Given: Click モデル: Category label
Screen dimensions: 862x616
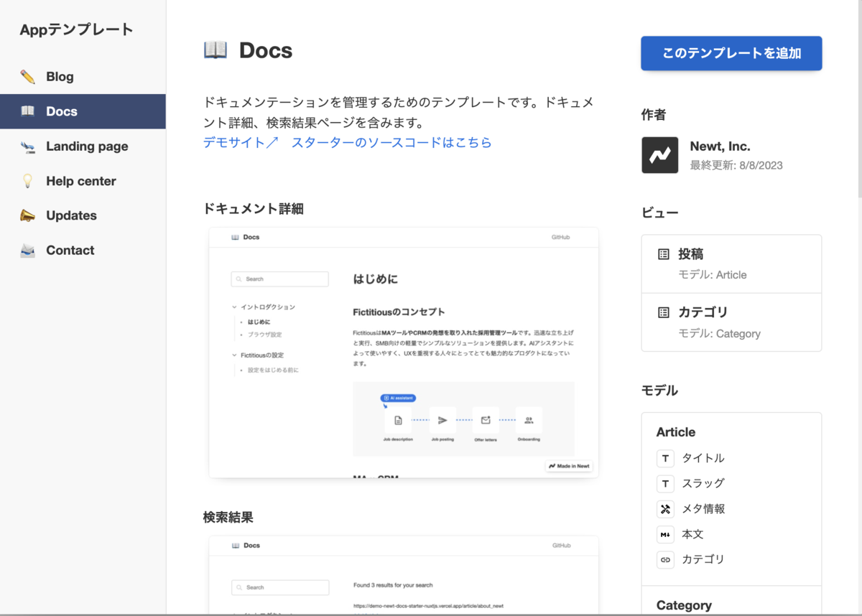Looking at the screenshot, I should [719, 334].
